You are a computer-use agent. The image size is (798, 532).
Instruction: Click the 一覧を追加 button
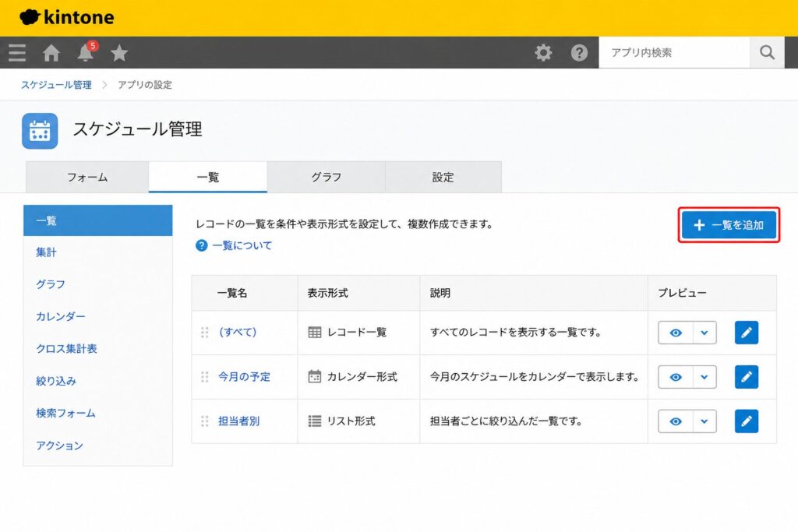[x=729, y=225]
